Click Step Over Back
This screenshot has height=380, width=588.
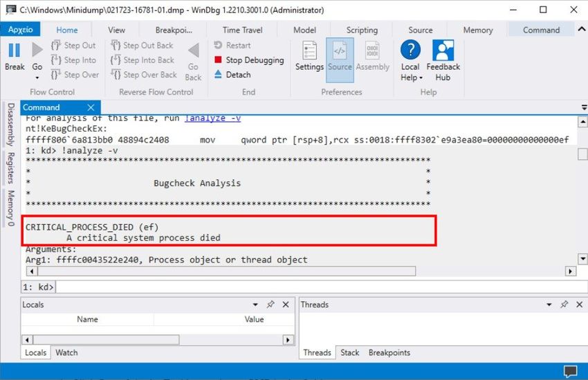click(x=144, y=75)
